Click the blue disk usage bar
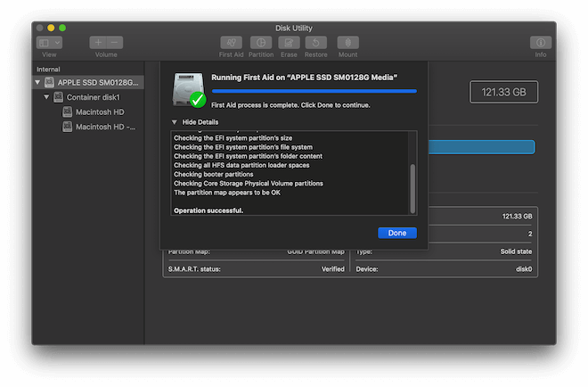Screen dimensions: 588x387 [481, 147]
